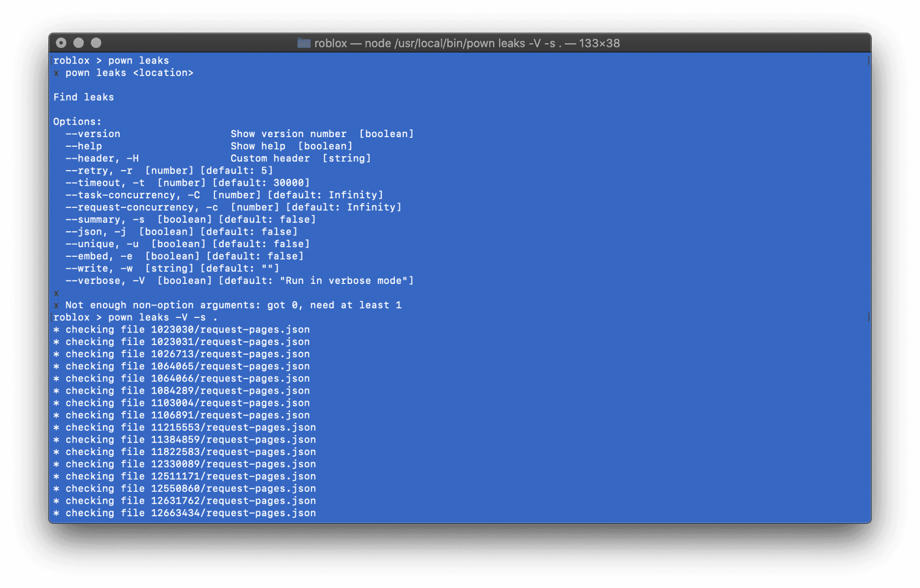Click the '--timeout, -t' option line

(x=188, y=183)
